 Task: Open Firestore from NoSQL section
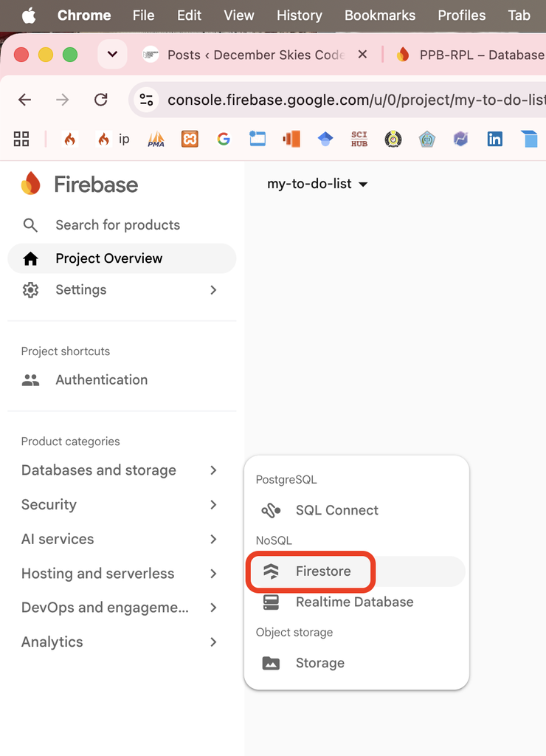click(356, 571)
